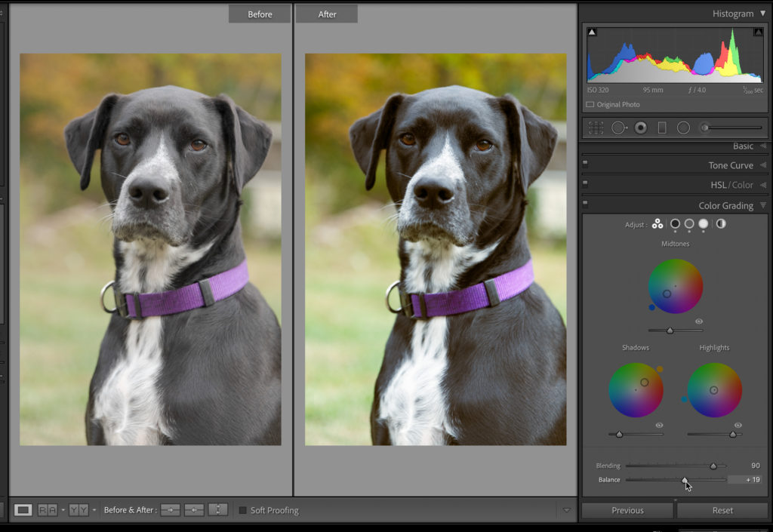Show all three color wheels view

[x=658, y=224]
